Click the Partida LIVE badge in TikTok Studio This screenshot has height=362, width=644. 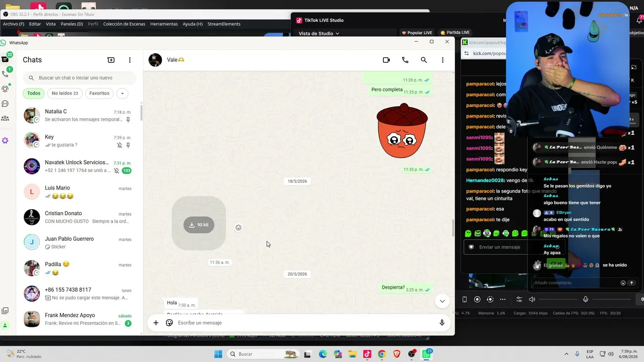455,33
